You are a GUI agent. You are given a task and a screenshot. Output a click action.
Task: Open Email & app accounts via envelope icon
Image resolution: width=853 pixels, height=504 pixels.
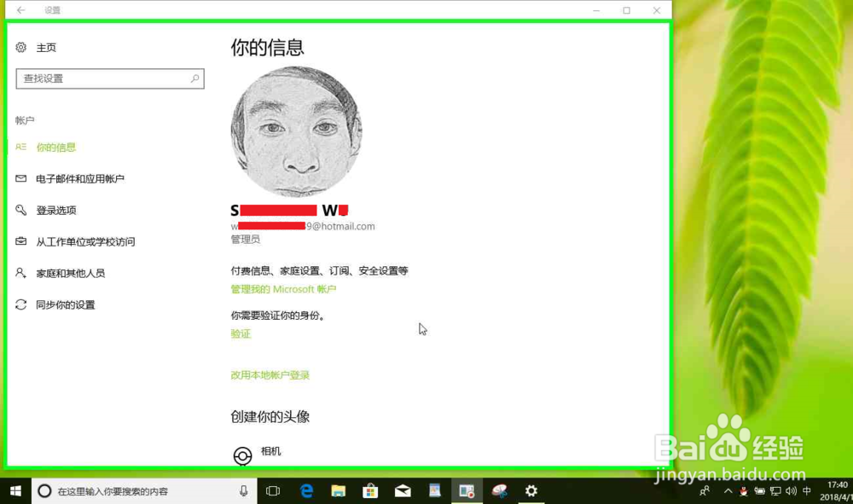coord(21,178)
